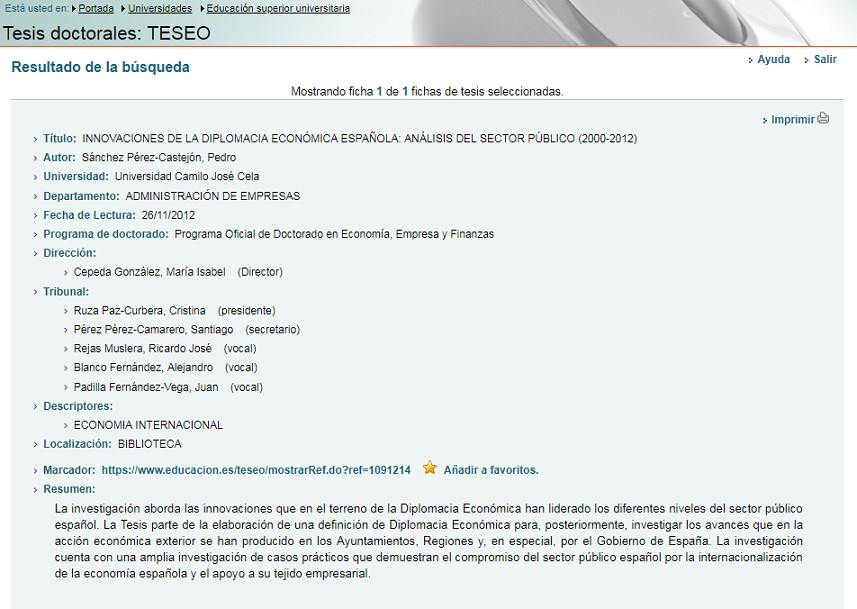Click Universidad Camilo José Cela text
This screenshot has height=609, width=857.
(187, 177)
